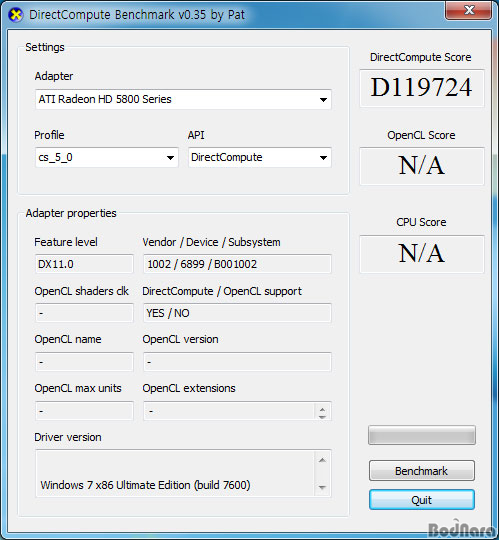Image resolution: width=499 pixels, height=540 pixels.
Task: Click up spinner of OpenCL extensions field
Action: (322, 409)
